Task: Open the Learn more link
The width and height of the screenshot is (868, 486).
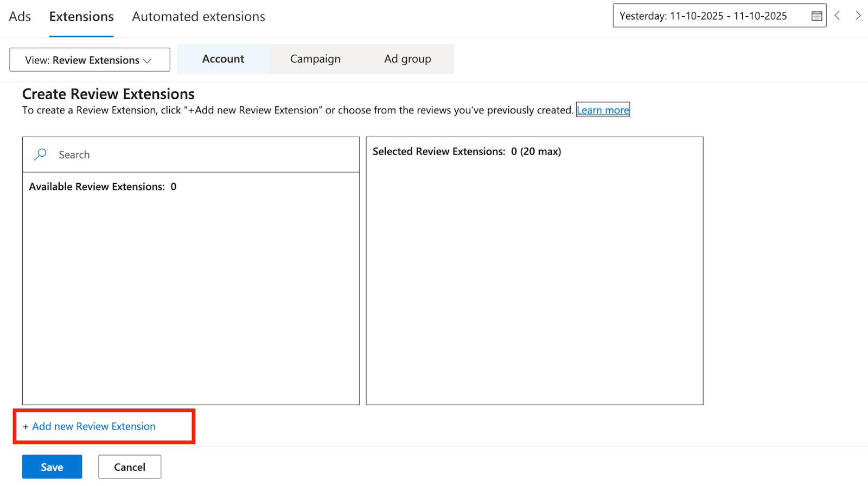Action: [x=603, y=110]
